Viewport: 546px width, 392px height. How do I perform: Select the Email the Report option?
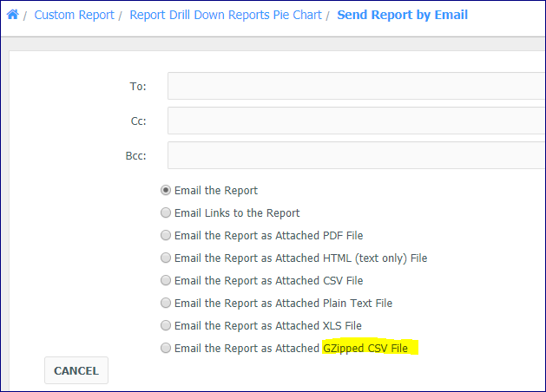click(x=166, y=190)
